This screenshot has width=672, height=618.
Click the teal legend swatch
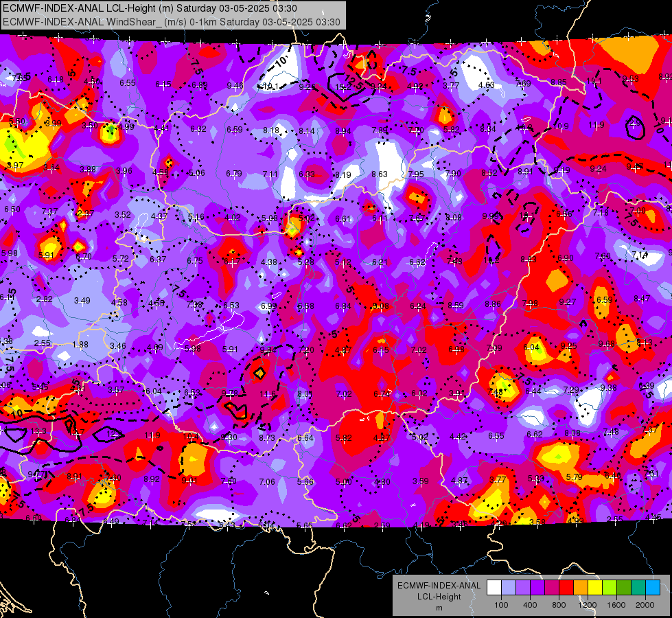(x=638, y=588)
